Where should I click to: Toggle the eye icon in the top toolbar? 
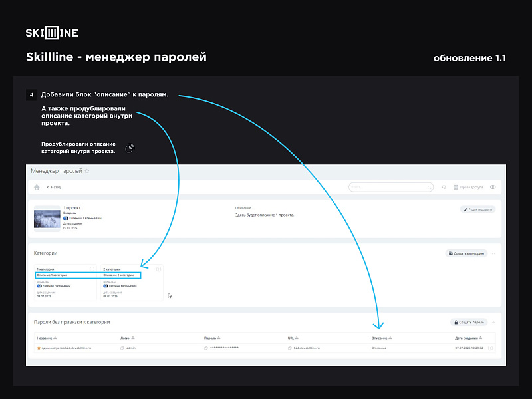tap(493, 187)
